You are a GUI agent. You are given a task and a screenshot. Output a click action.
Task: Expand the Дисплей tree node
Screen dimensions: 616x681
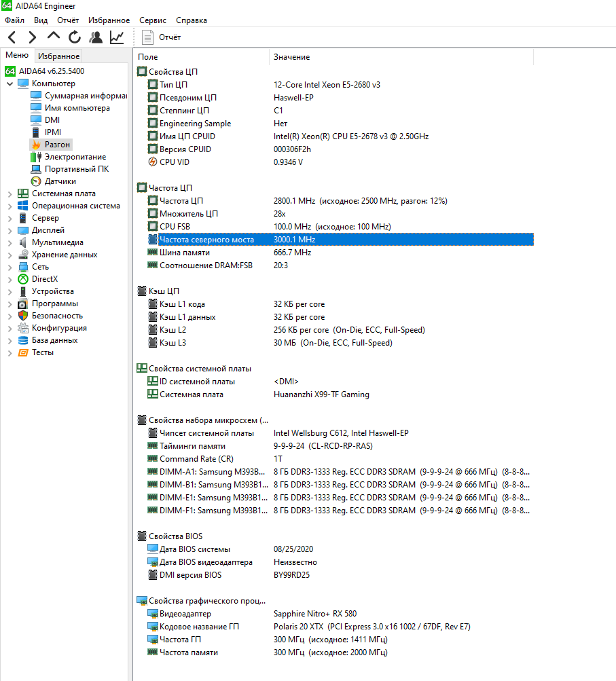[10, 230]
